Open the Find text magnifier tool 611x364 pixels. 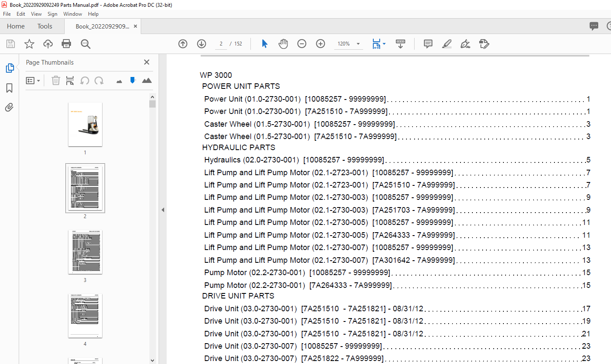pos(85,44)
